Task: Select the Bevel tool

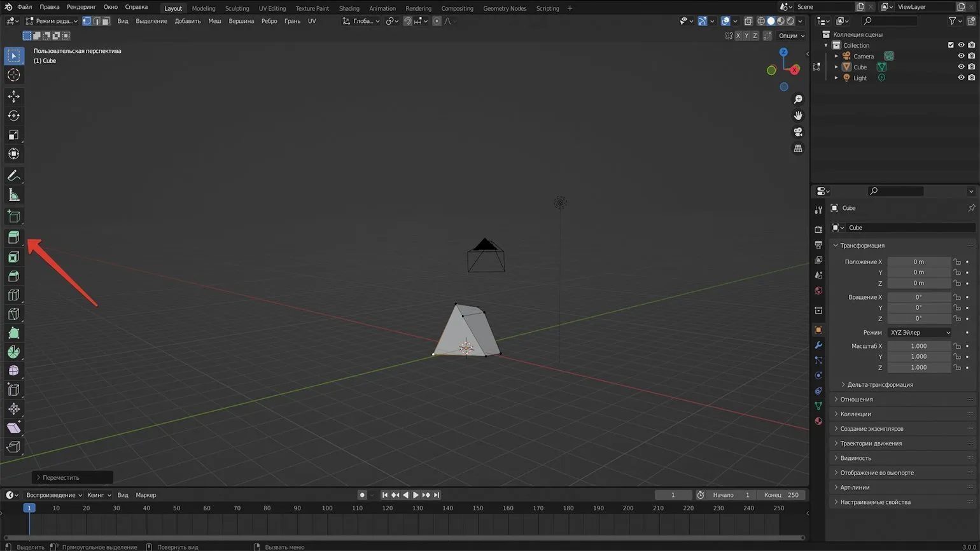Action: [x=13, y=276]
